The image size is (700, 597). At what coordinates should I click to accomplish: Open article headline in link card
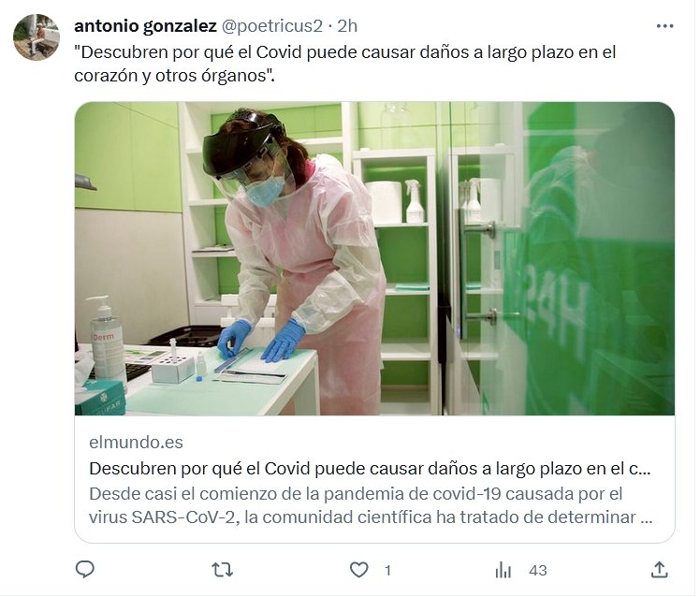[x=370, y=469]
